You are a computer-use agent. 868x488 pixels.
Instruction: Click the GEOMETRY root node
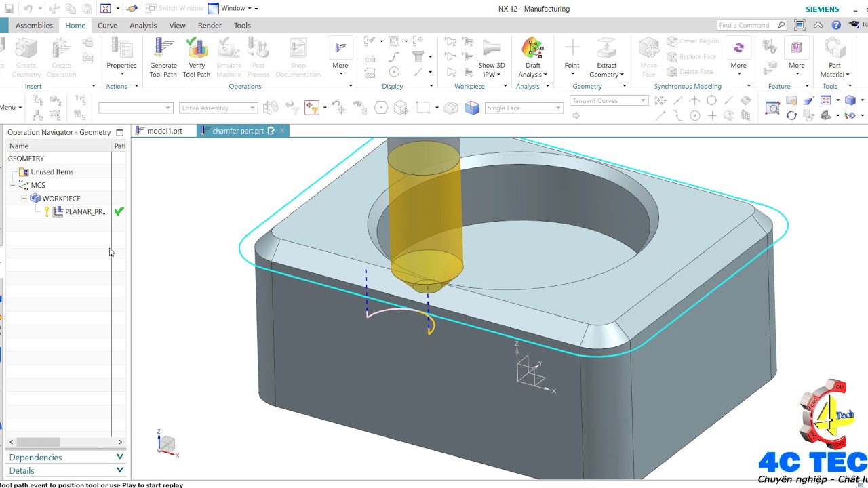26,159
